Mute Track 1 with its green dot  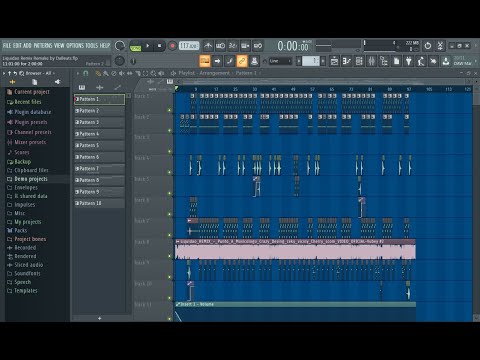169,110
